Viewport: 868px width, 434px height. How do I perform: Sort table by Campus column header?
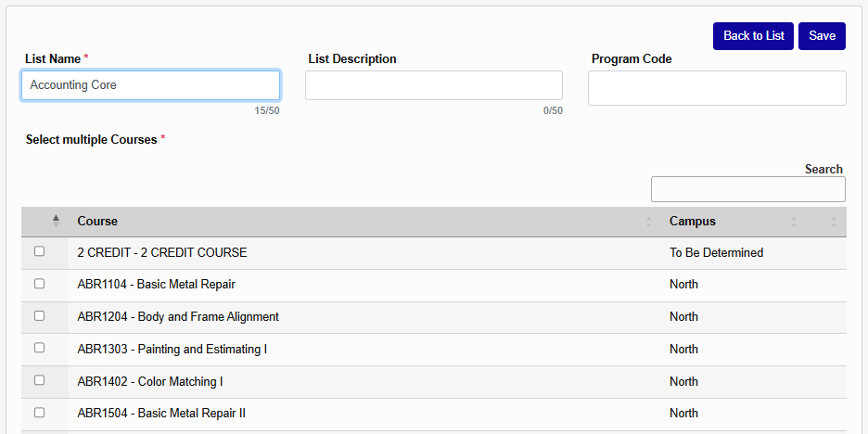pyautogui.click(x=693, y=222)
